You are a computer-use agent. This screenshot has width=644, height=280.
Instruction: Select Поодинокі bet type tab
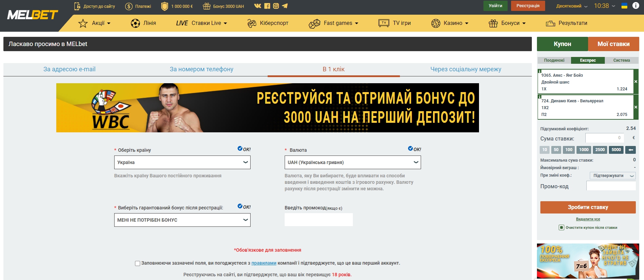tap(554, 60)
